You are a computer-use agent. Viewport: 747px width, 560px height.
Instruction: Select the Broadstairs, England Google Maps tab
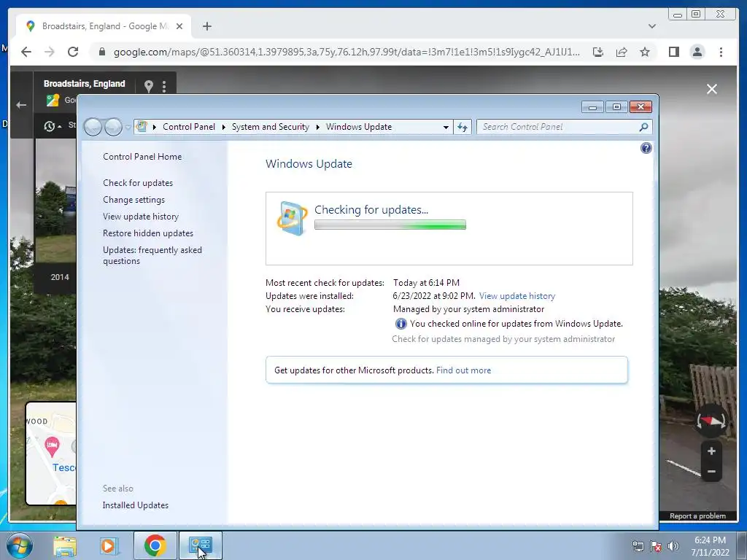point(104,26)
